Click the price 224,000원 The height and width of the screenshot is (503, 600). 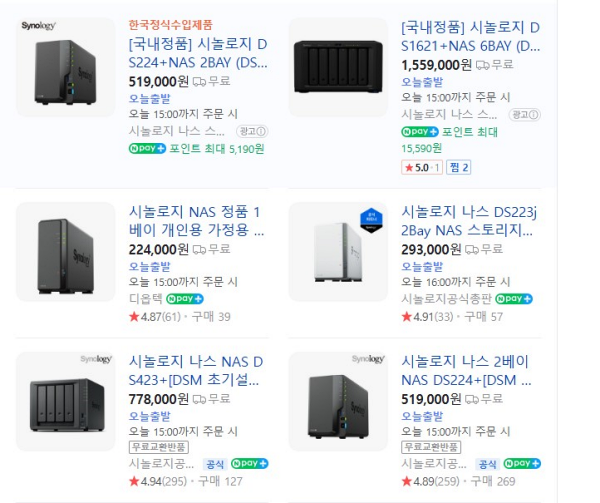(x=159, y=249)
